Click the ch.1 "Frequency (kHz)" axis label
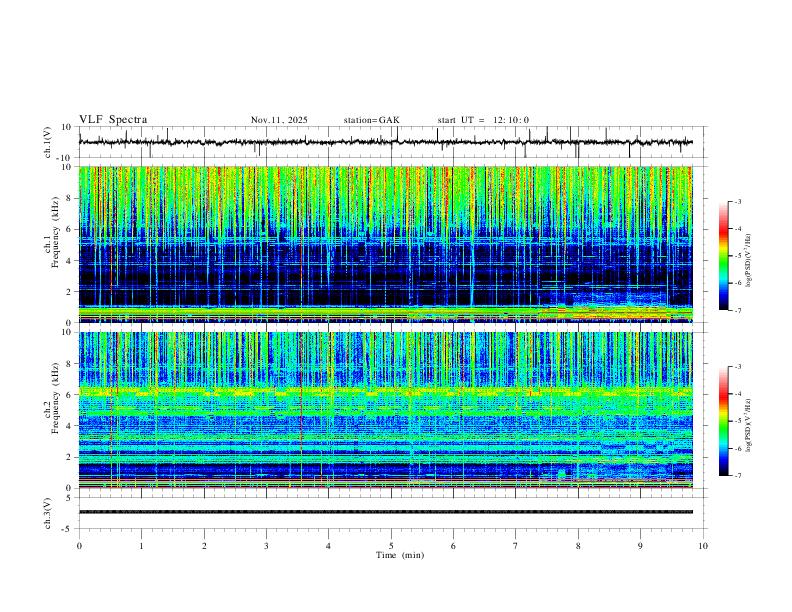The width and height of the screenshot is (792, 612). click(x=55, y=232)
